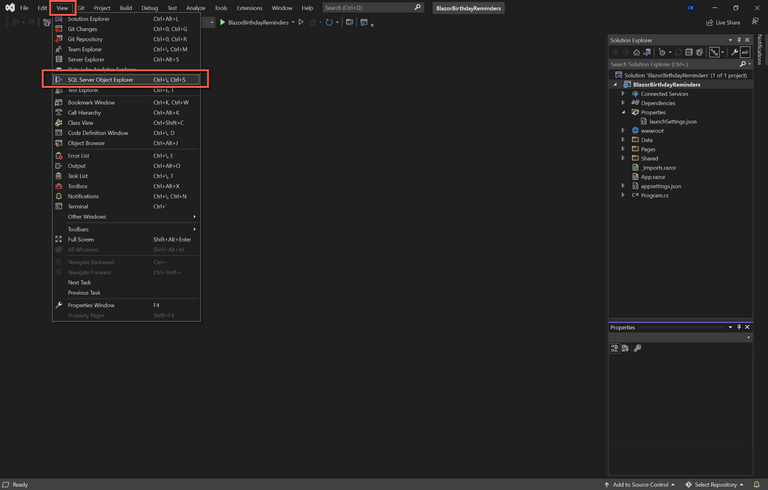Click the Live Share icon button

point(724,22)
